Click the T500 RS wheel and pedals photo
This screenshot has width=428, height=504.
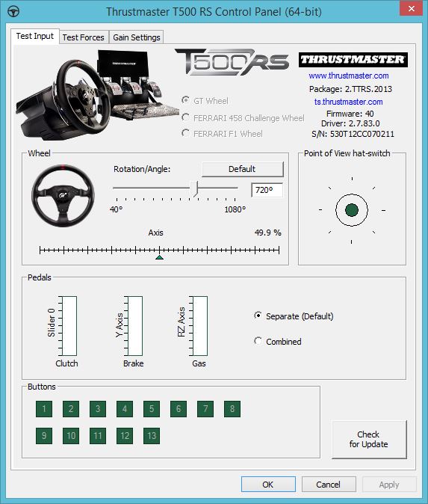pyautogui.click(x=96, y=95)
